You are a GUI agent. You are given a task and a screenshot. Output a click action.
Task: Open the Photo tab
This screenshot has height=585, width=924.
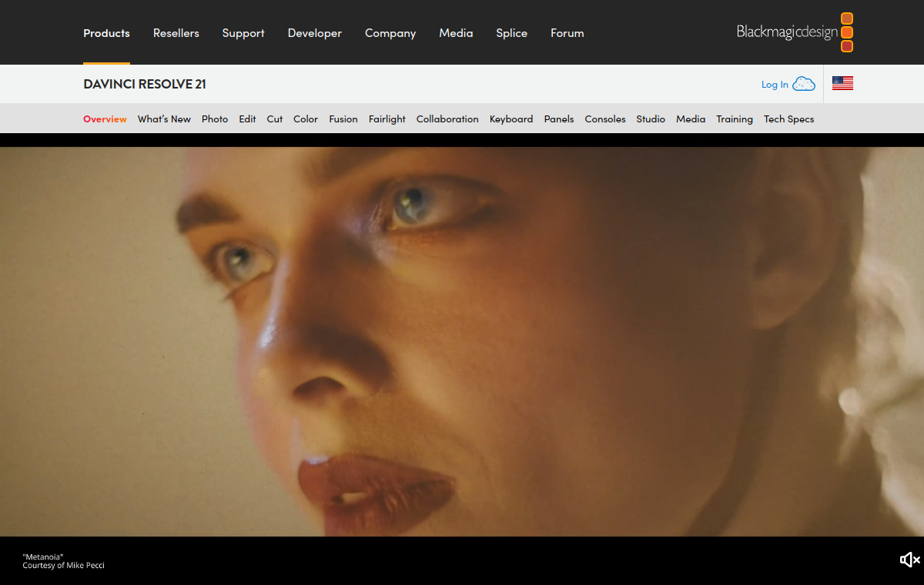tap(215, 119)
